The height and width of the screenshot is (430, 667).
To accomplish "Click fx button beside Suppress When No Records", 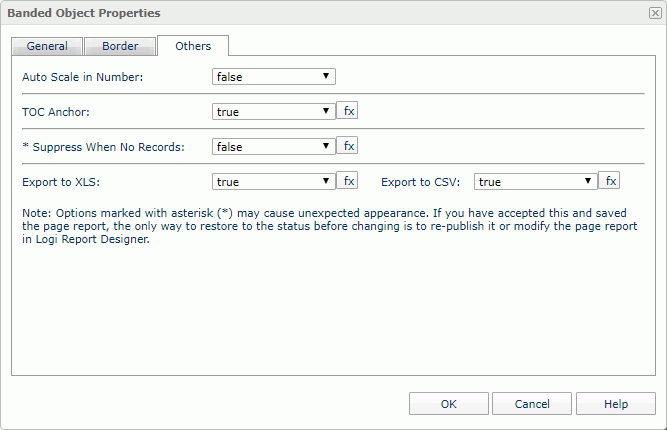I will tap(348, 146).
